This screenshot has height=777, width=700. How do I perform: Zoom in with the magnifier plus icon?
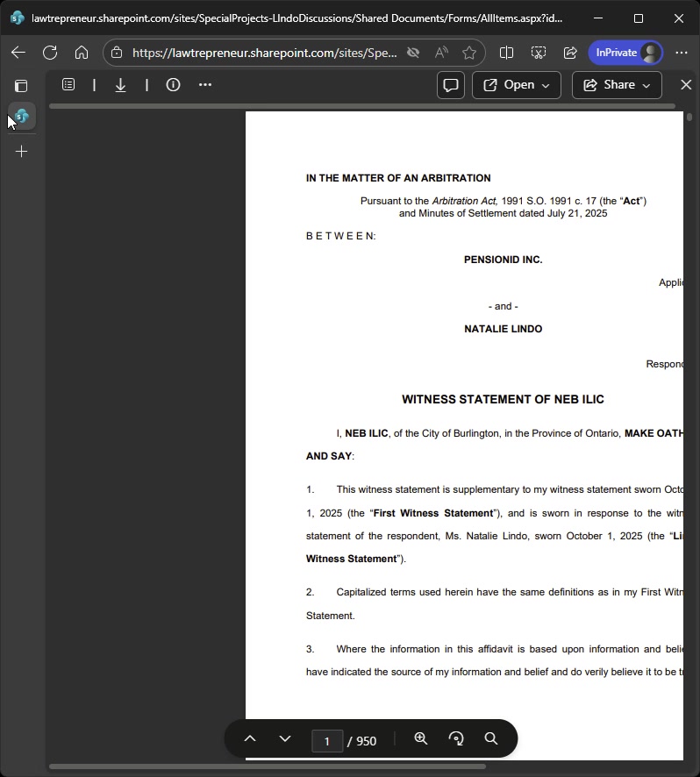point(421,738)
